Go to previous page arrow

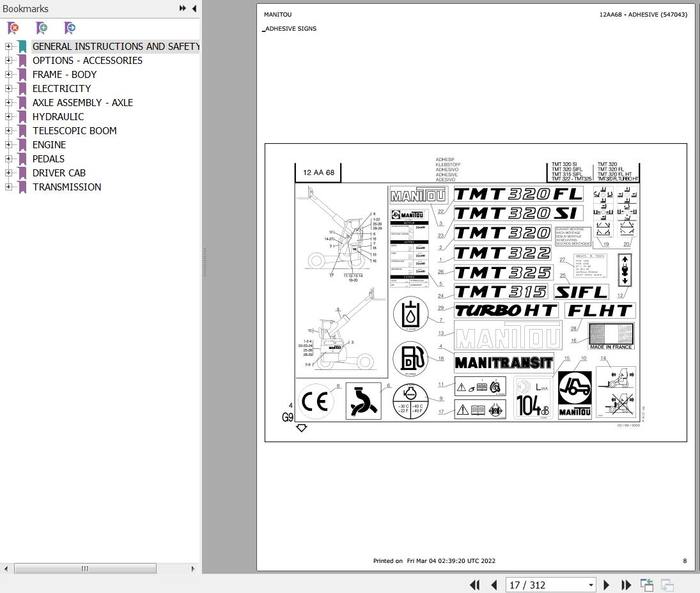[494, 585]
